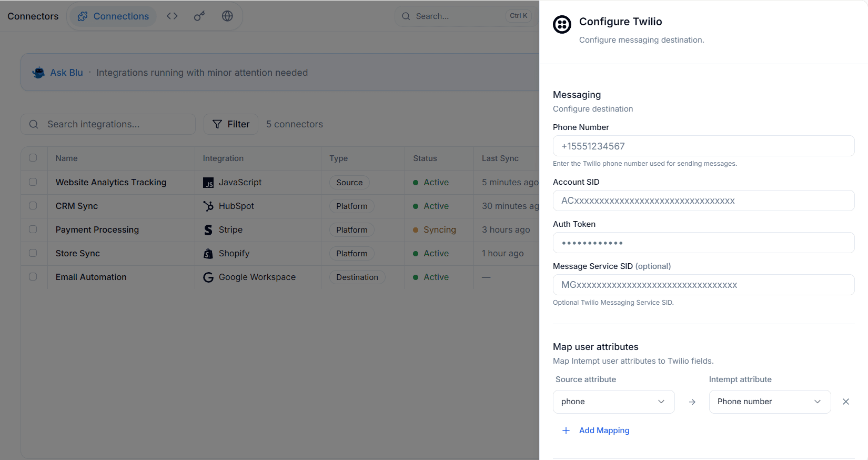Click the HubSpot integration icon
Screen dimensions: 868x460
[x=208, y=206]
